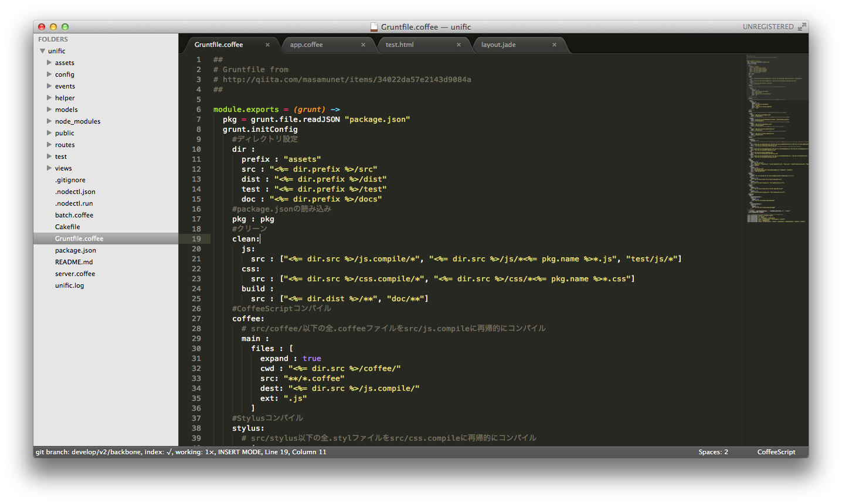Open .nodectl.json file
This screenshot has height=504, width=842.
pos(75,192)
